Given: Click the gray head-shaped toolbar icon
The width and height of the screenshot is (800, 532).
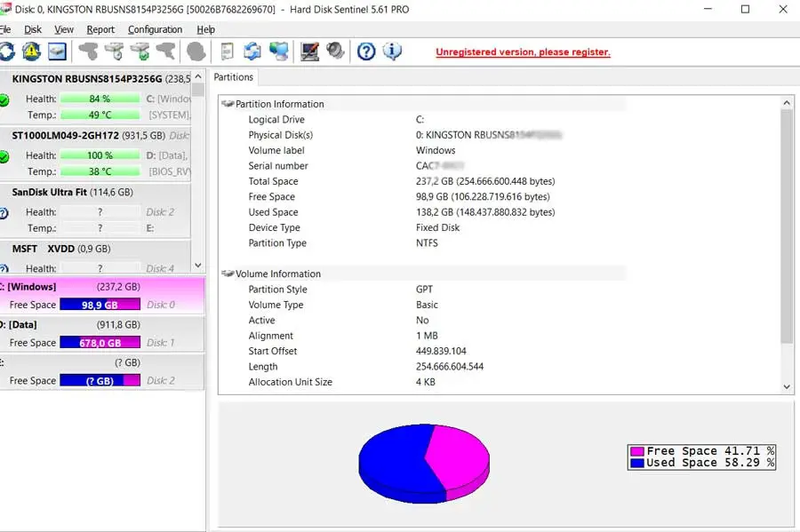Looking at the screenshot, I should tap(196, 51).
